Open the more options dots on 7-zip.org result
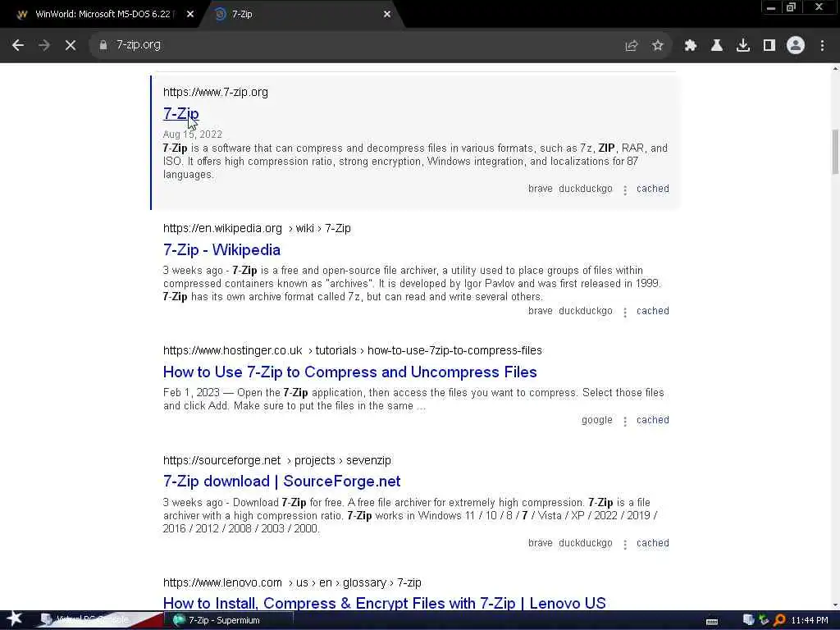Image resolution: width=840 pixels, height=630 pixels. click(624, 190)
